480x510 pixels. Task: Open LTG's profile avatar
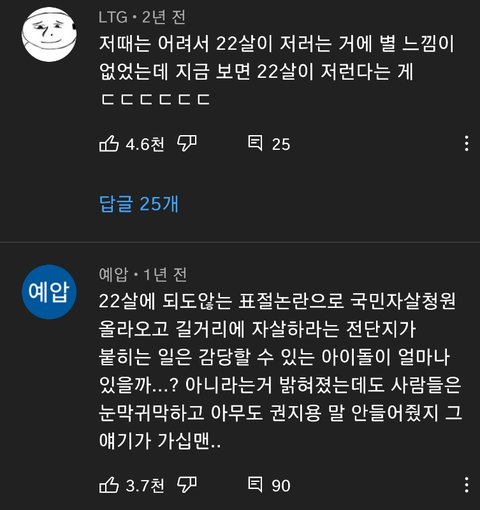tap(49, 34)
